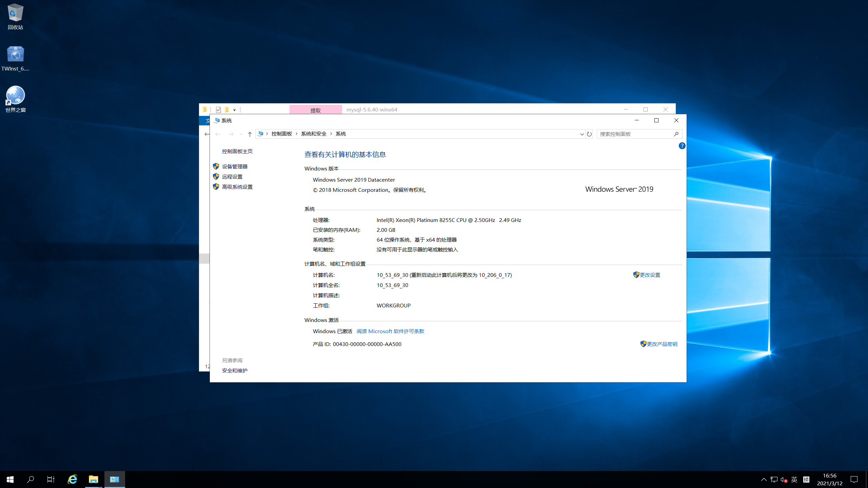Image resolution: width=868 pixels, height=488 pixels.
Task: Refresh the System control panel page
Action: pyautogui.click(x=589, y=134)
